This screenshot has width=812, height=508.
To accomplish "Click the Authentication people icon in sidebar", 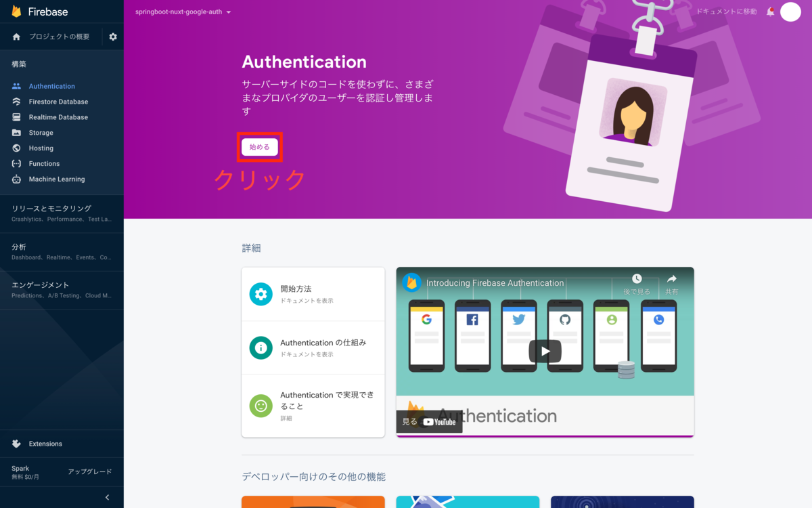I will coord(16,86).
